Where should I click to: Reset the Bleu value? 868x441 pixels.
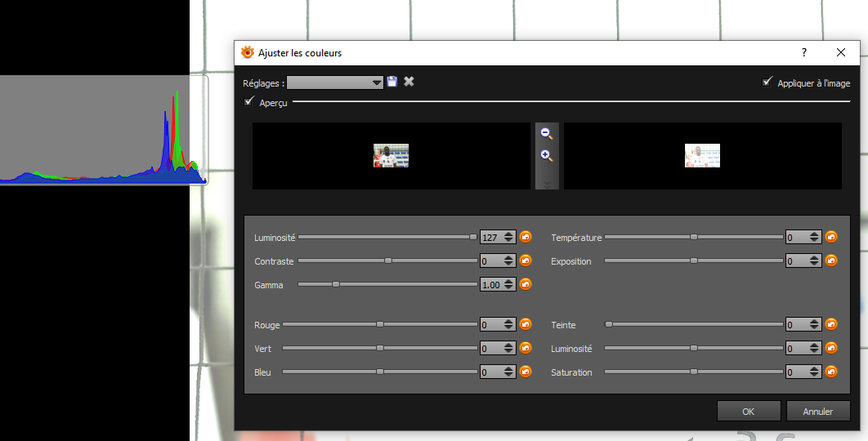coord(526,372)
